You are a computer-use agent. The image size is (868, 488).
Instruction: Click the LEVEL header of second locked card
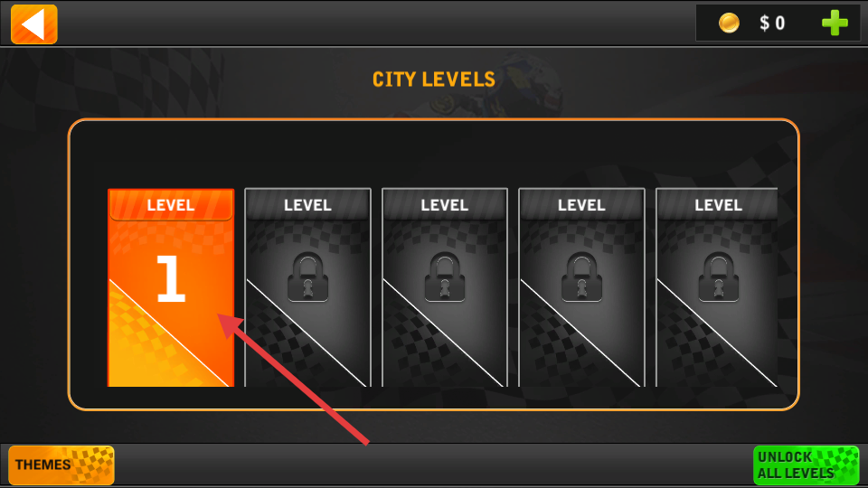point(307,205)
